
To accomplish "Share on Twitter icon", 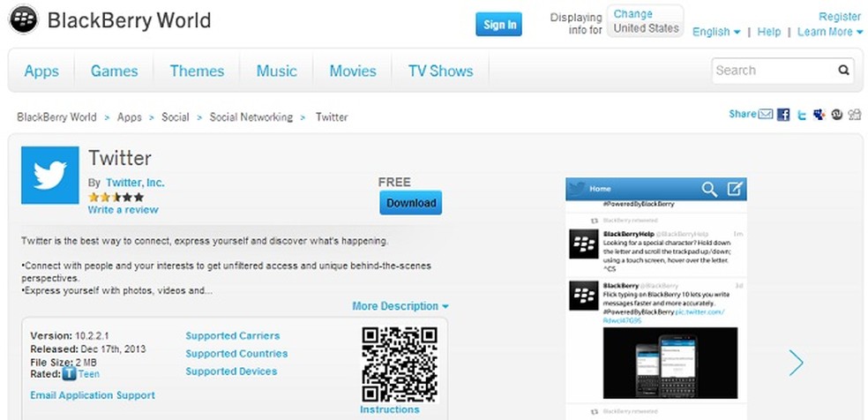I will pyautogui.click(x=801, y=115).
